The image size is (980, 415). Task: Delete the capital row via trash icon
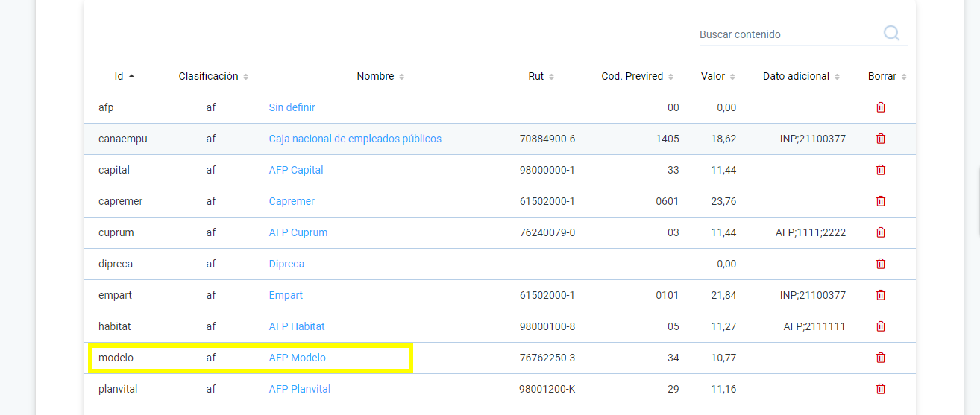point(881,170)
